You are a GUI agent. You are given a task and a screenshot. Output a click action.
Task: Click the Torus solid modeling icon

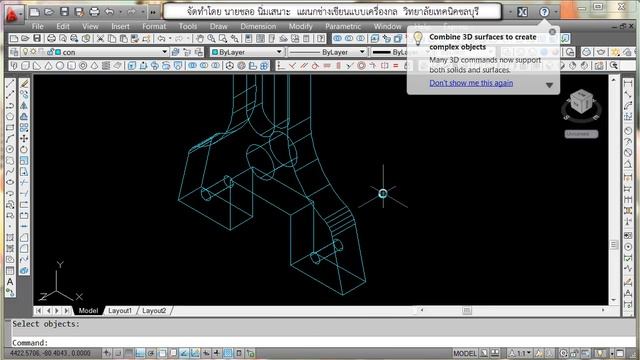(x=83, y=65)
